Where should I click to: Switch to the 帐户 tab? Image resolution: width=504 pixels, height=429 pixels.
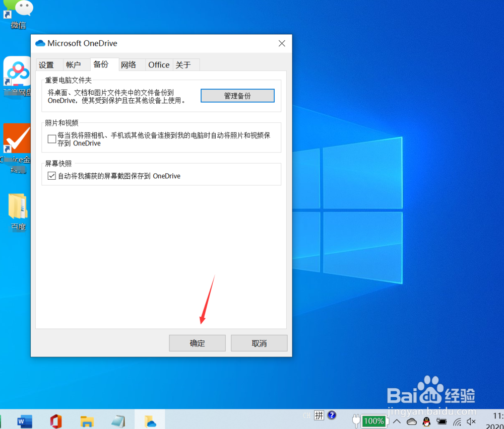(x=76, y=65)
